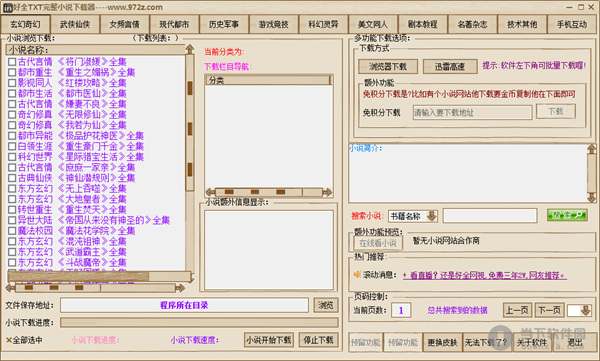This screenshot has height=361, width=600.
Task: Click down arrow of novel intro scrollbar
Action: 592,198
